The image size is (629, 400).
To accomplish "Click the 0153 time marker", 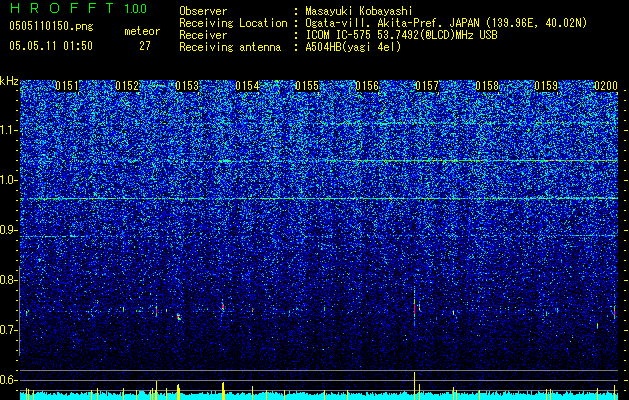I will [x=187, y=86].
